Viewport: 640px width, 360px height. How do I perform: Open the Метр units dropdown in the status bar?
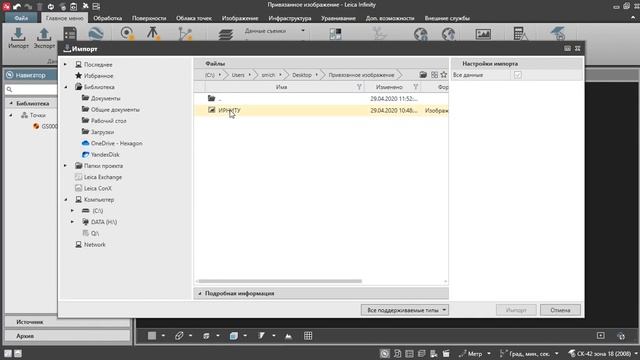pyautogui.click(x=489, y=353)
